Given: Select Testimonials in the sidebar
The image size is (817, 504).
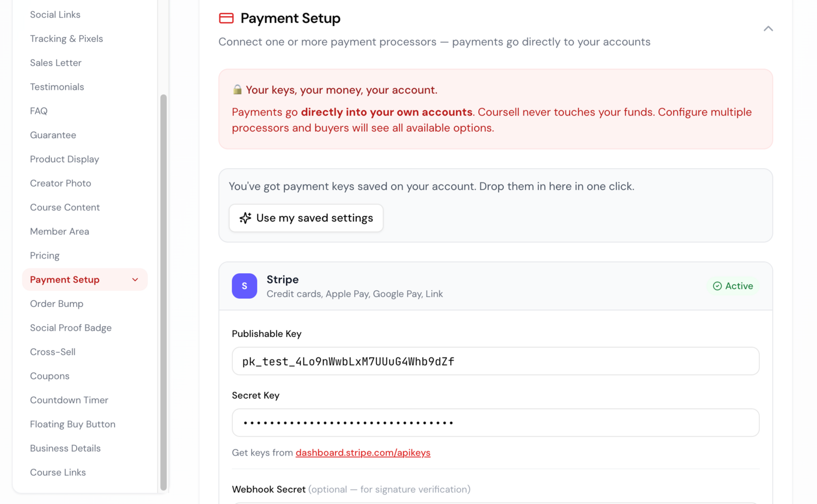Looking at the screenshot, I should [57, 87].
